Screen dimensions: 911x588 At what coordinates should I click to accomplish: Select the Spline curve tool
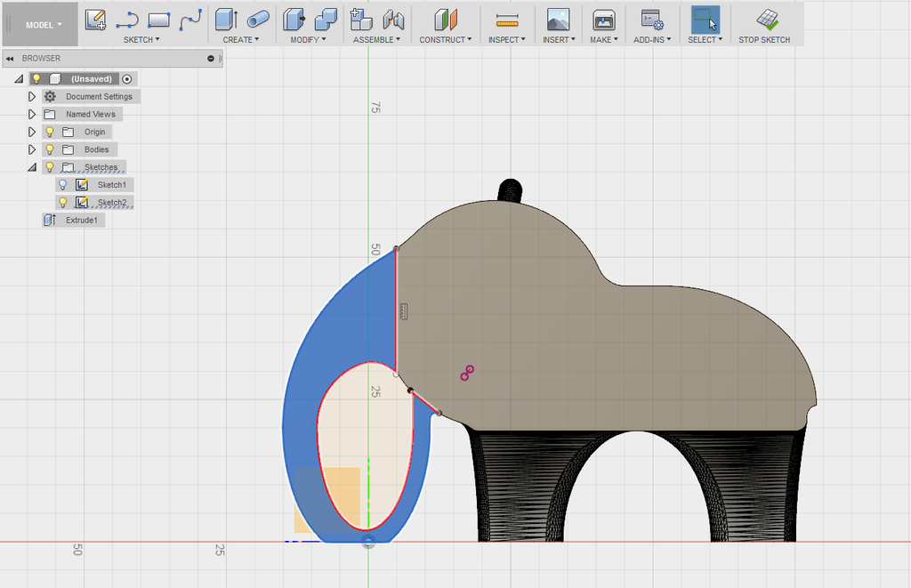pos(191,19)
